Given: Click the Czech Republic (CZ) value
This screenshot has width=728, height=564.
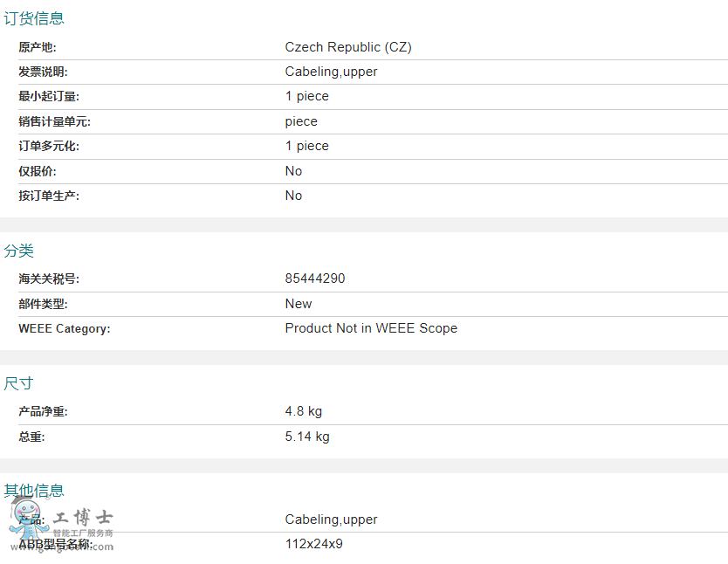Looking at the screenshot, I should click(348, 47).
